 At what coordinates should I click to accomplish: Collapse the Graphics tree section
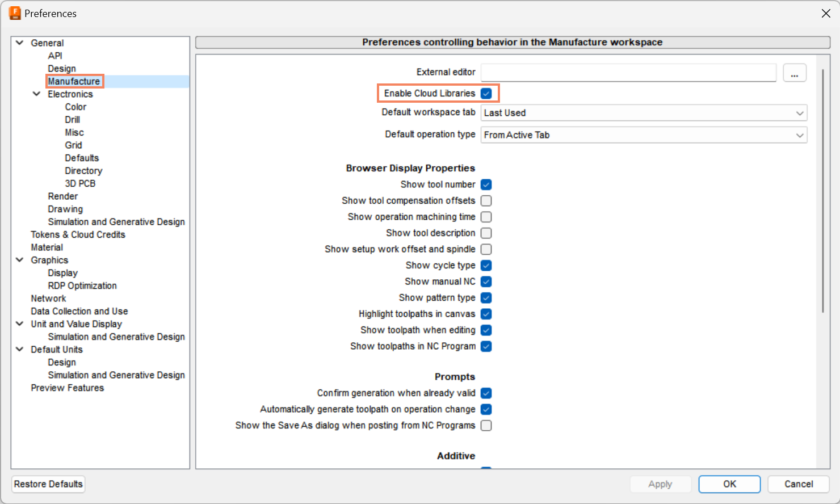pyautogui.click(x=19, y=260)
